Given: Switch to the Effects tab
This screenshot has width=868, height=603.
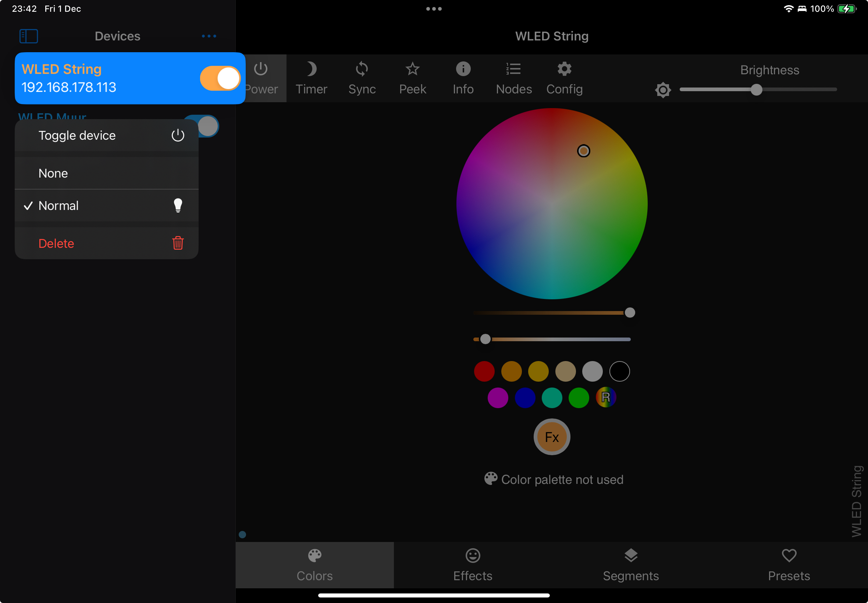Looking at the screenshot, I should point(473,565).
